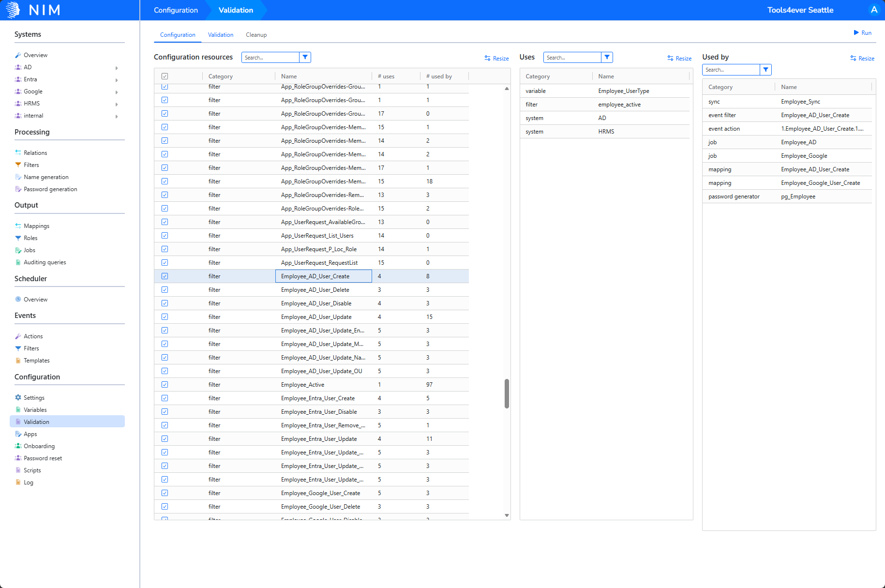Click Resize for the Used by panel
The height and width of the screenshot is (588, 885).
point(862,58)
